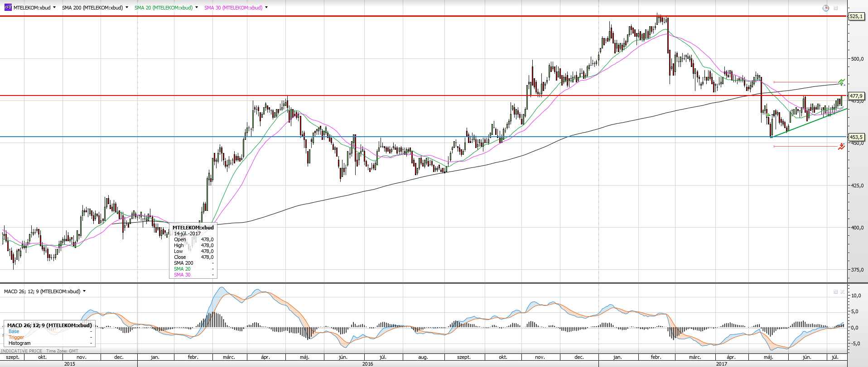This screenshot has height=367, width=868.
Task: Click the 2017 year label on timeline
Action: [x=722, y=364]
